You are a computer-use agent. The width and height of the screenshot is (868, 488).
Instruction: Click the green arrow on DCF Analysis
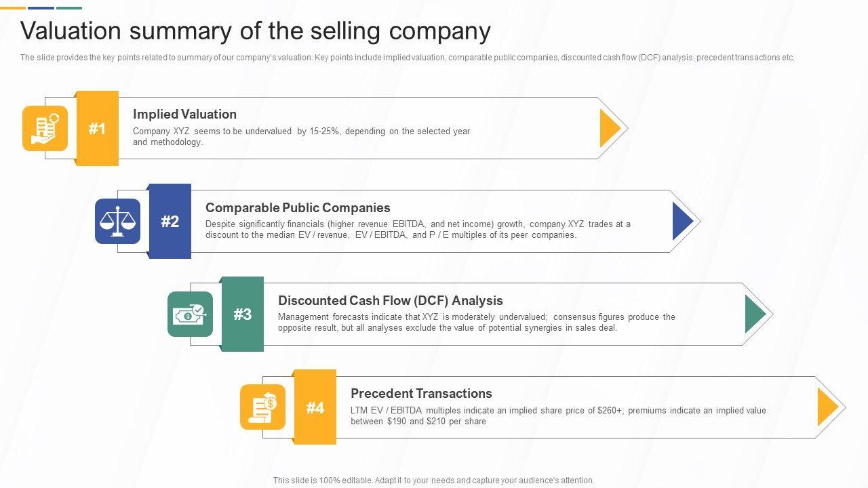tap(754, 314)
